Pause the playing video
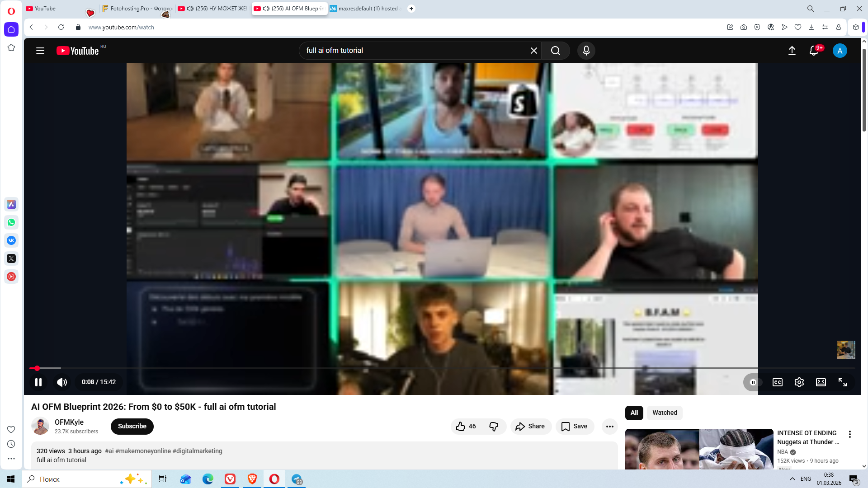868x488 pixels. (38, 382)
